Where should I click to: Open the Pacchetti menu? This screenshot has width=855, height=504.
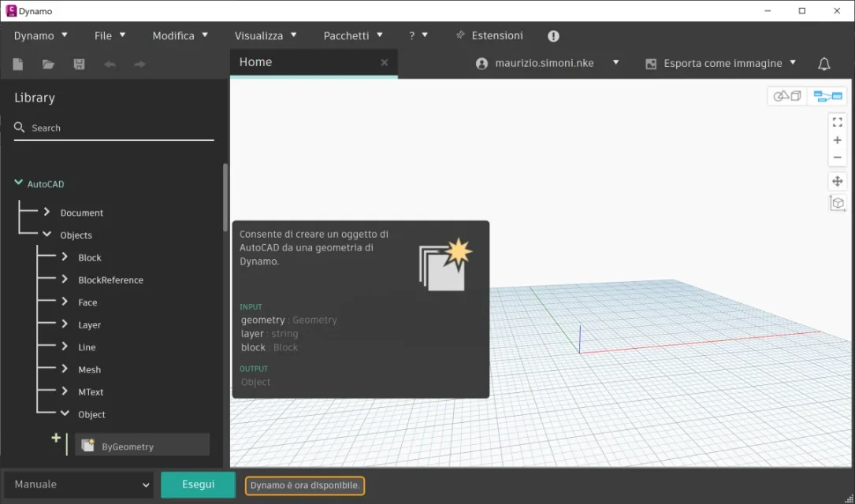(353, 35)
